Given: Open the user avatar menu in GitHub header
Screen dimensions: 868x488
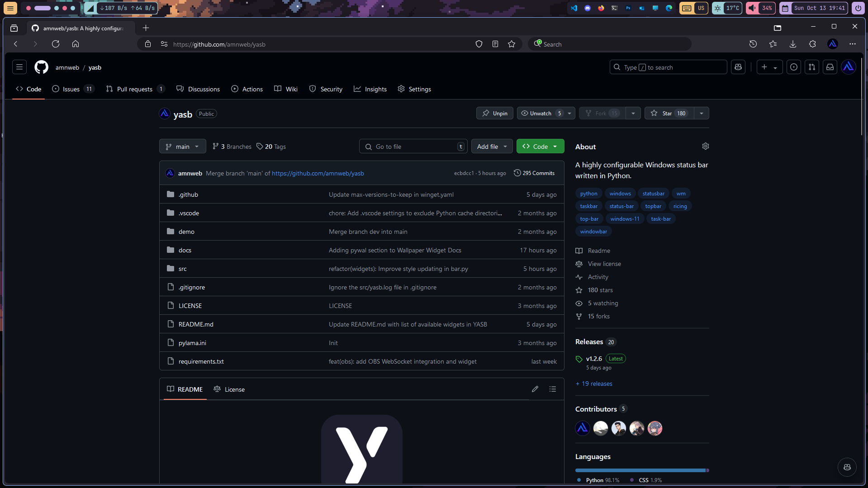Looking at the screenshot, I should 849,67.
